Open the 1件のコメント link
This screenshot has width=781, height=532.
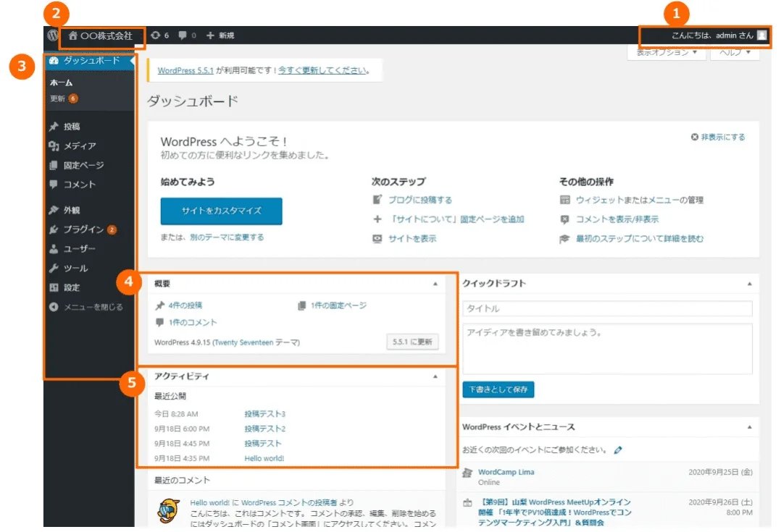coord(193,323)
